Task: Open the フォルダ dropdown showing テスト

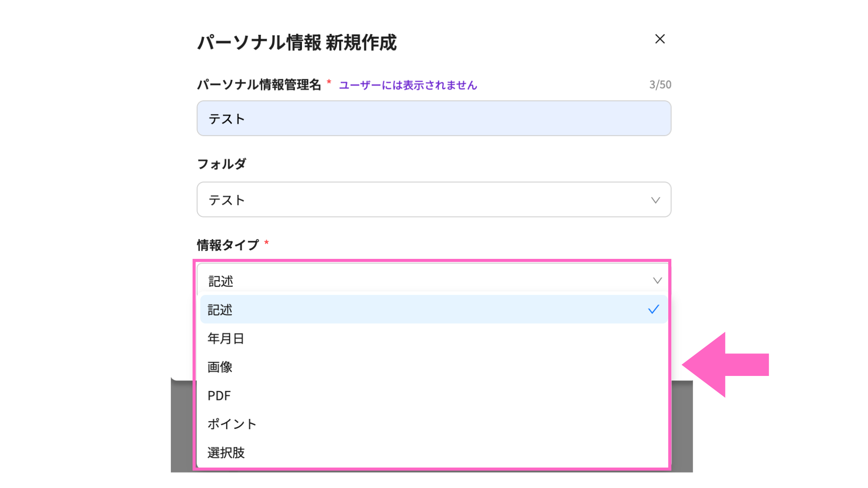Action: [425, 200]
